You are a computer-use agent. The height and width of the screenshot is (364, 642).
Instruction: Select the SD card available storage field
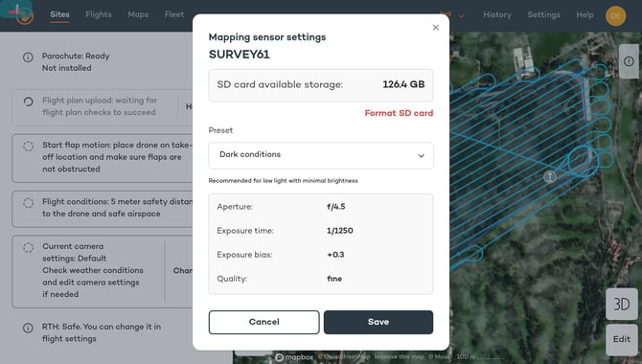321,85
